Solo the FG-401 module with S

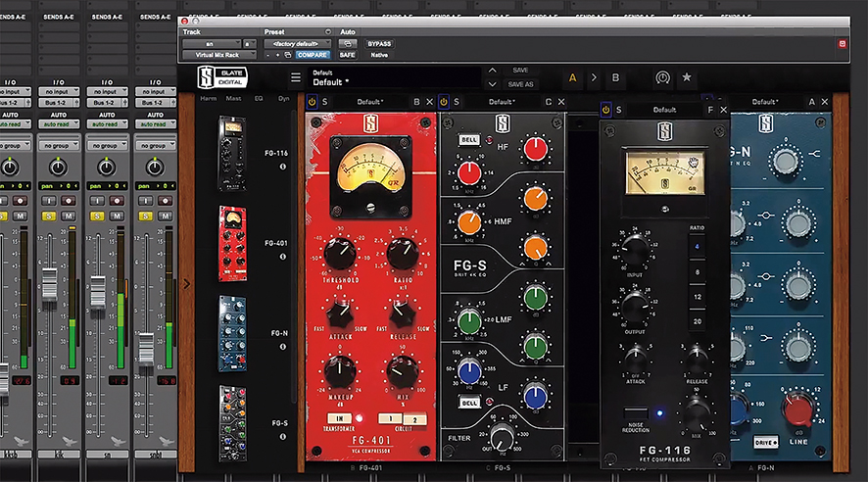(x=325, y=102)
